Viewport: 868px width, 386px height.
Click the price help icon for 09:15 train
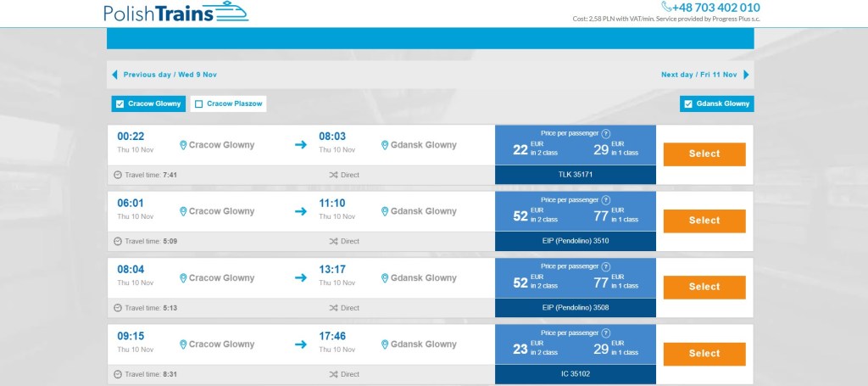click(605, 333)
